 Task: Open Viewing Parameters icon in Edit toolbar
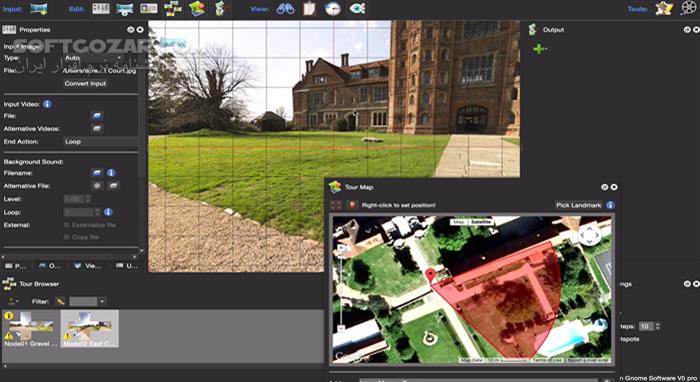125,8
